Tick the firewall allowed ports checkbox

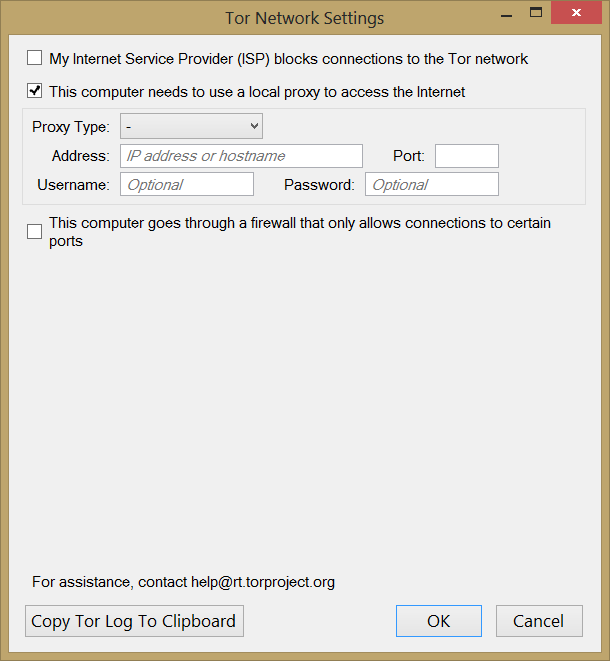pos(35,232)
